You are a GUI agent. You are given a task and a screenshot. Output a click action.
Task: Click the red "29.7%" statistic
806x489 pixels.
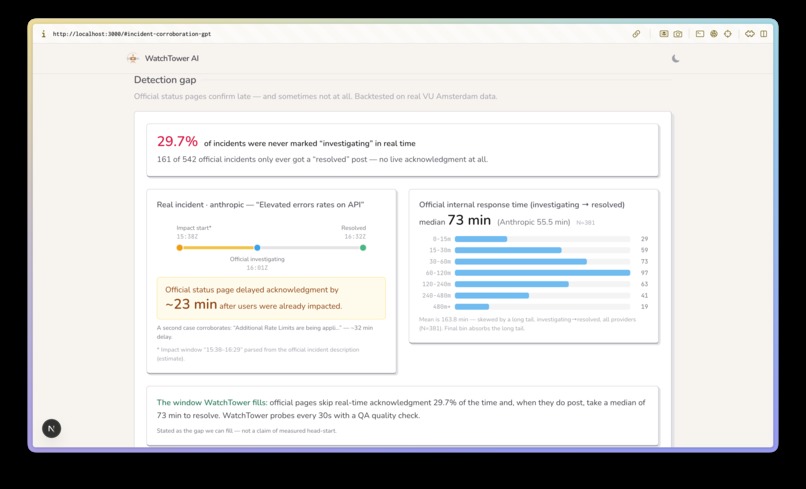[177, 141]
